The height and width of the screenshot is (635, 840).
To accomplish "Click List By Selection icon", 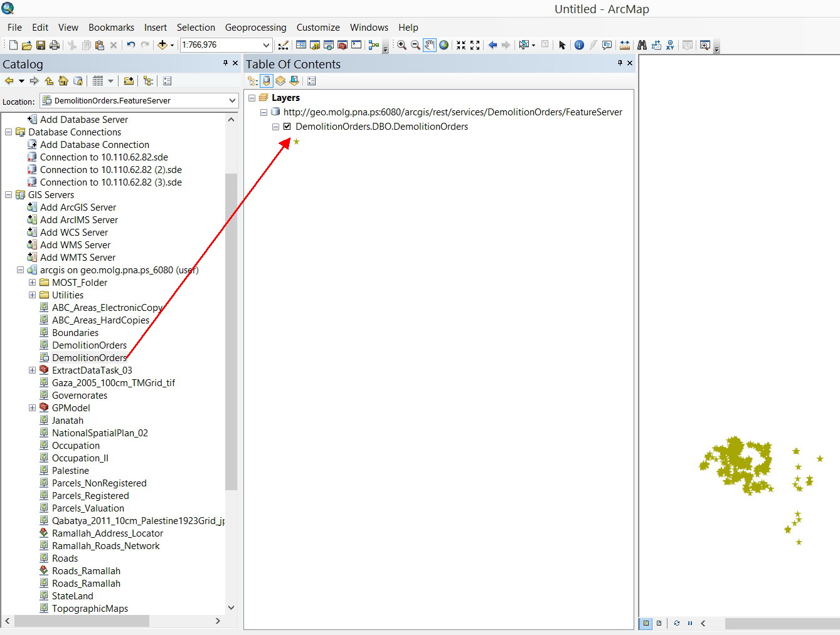I will pyautogui.click(x=294, y=81).
